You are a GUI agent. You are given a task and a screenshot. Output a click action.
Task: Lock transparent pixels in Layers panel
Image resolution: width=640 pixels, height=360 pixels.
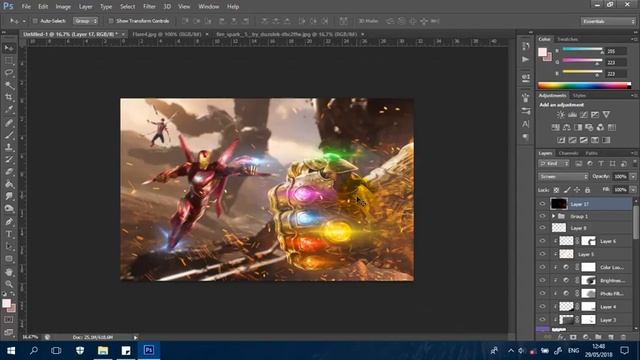coord(556,190)
